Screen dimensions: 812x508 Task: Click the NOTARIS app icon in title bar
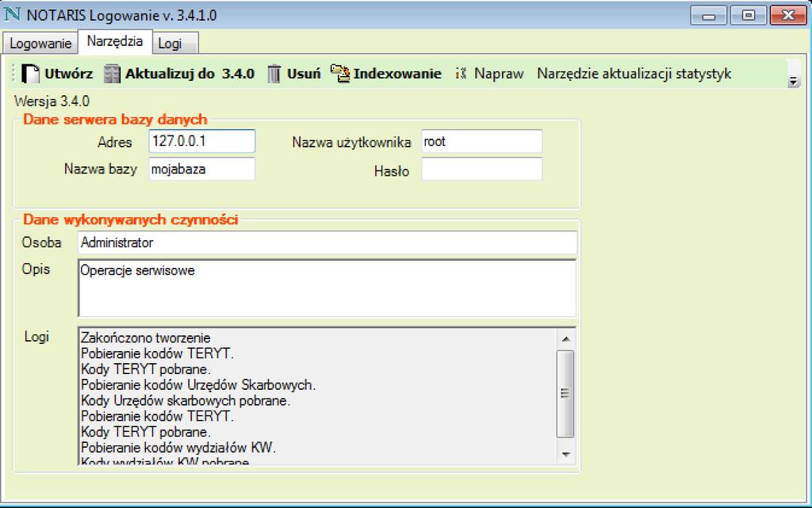(12, 14)
